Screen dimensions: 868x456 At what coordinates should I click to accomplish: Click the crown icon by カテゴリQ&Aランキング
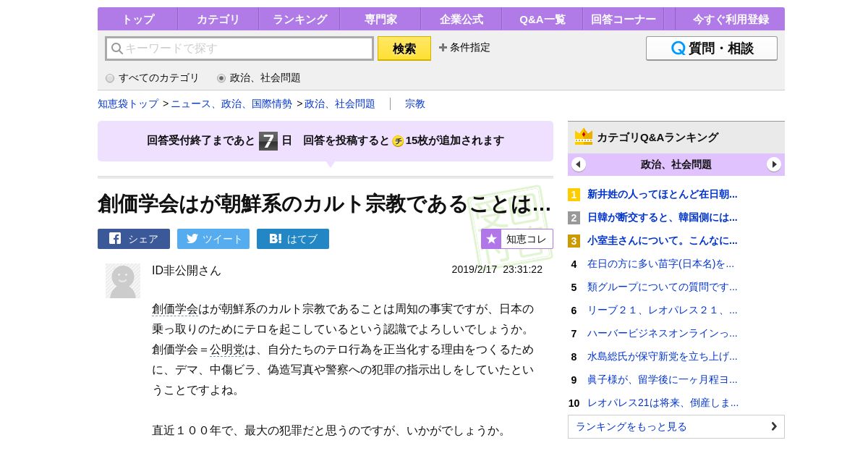(584, 137)
